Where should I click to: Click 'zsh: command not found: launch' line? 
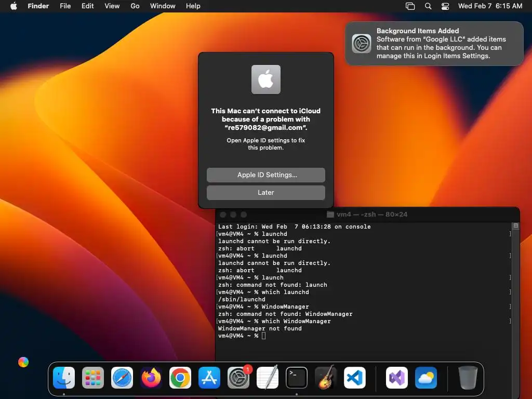(272, 285)
